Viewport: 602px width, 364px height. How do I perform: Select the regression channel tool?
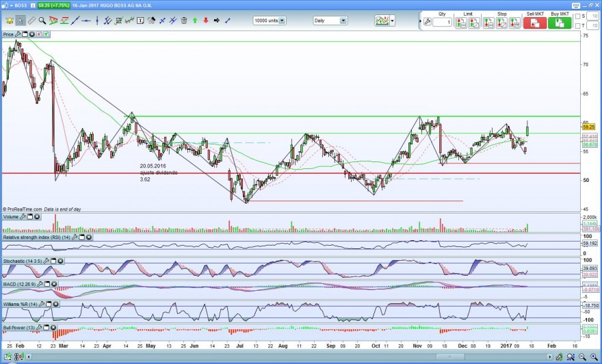point(129,21)
